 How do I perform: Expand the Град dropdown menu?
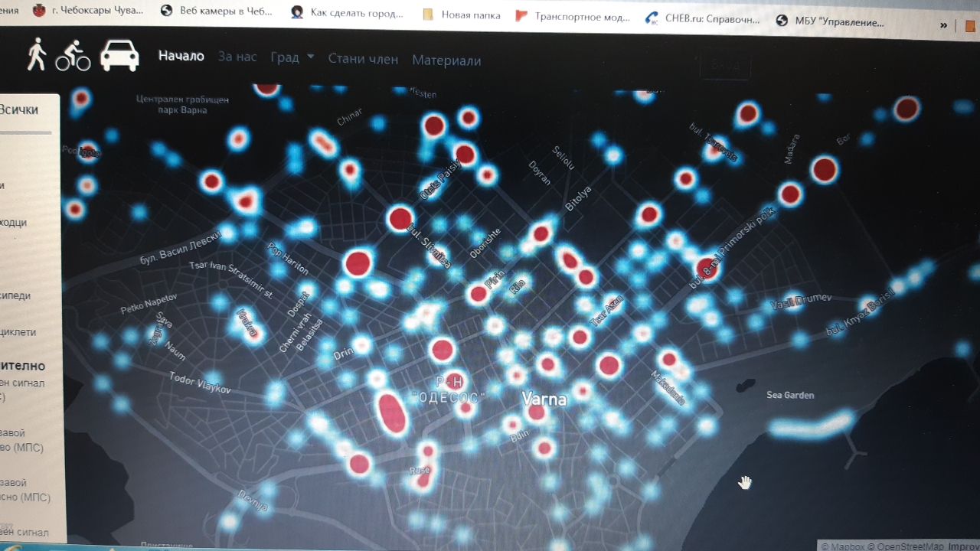tap(292, 57)
